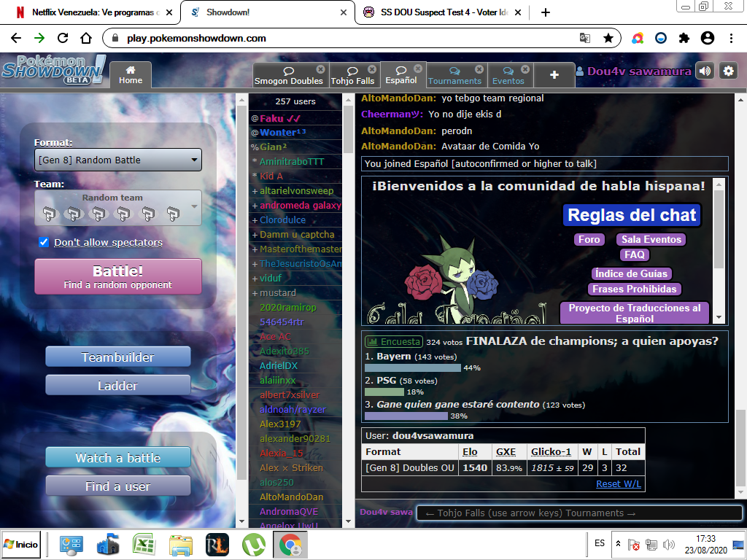Viewport: 747px width, 560px height.
Task: Go back in browser history
Action: (16, 38)
